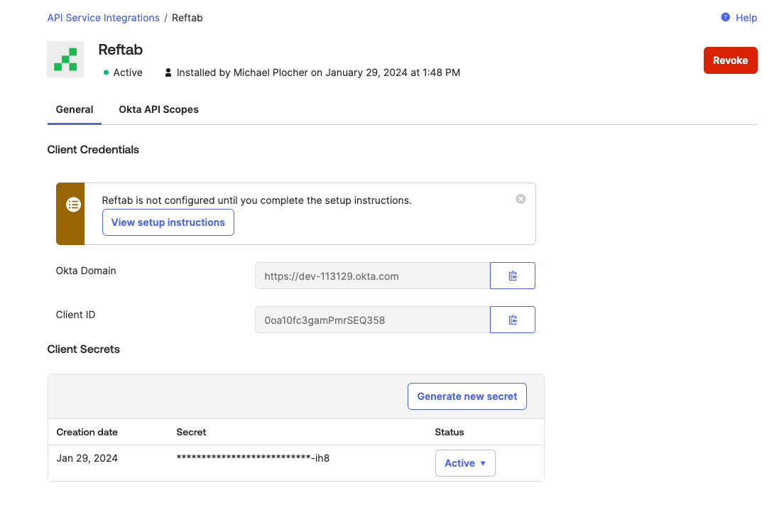The width and height of the screenshot is (779, 532).
Task: Open View setup instructions
Action: click(x=168, y=222)
